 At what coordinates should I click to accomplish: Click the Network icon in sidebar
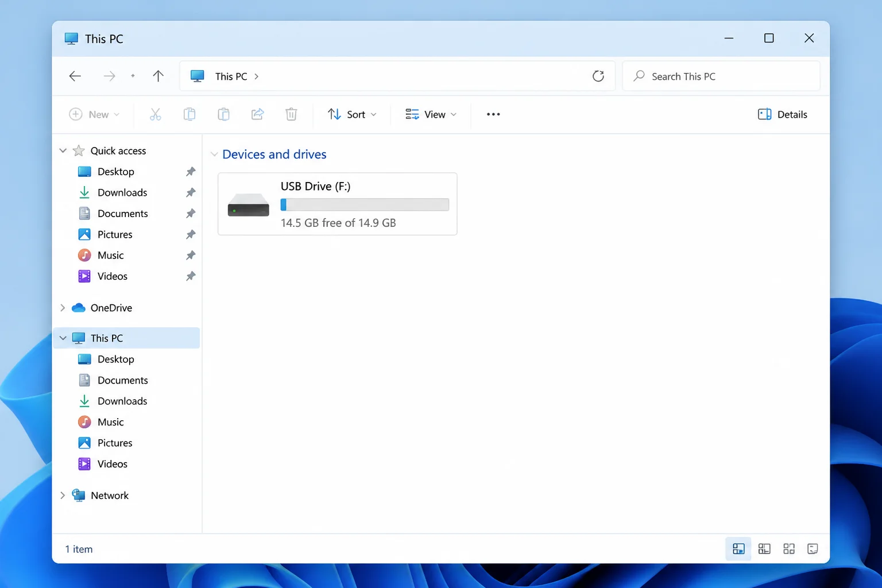click(x=79, y=495)
